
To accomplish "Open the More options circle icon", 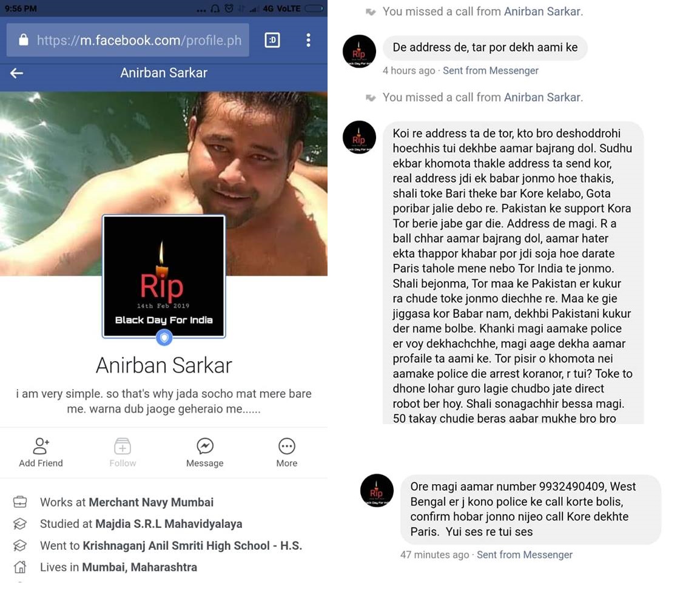I will pyautogui.click(x=286, y=446).
